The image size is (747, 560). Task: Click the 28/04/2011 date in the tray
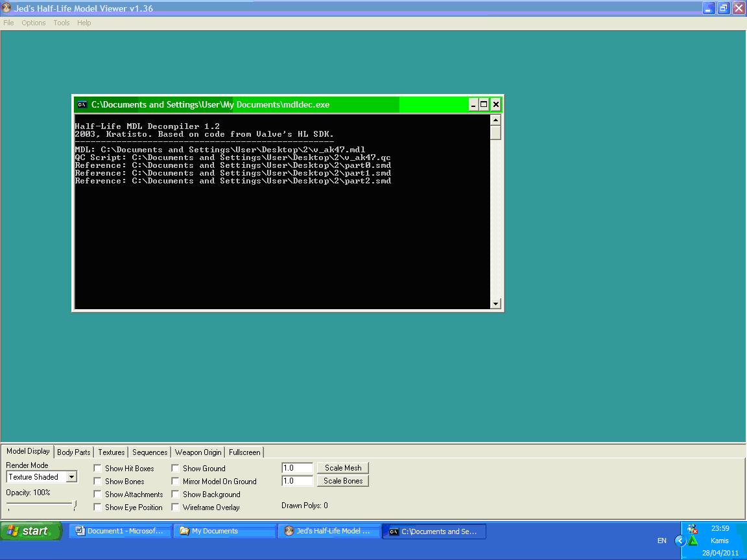coord(720,553)
